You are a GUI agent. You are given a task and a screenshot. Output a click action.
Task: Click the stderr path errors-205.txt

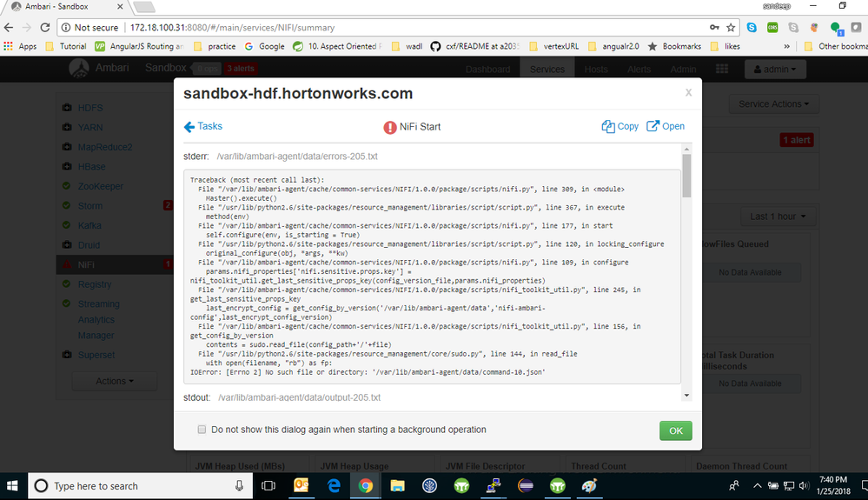[297, 157]
